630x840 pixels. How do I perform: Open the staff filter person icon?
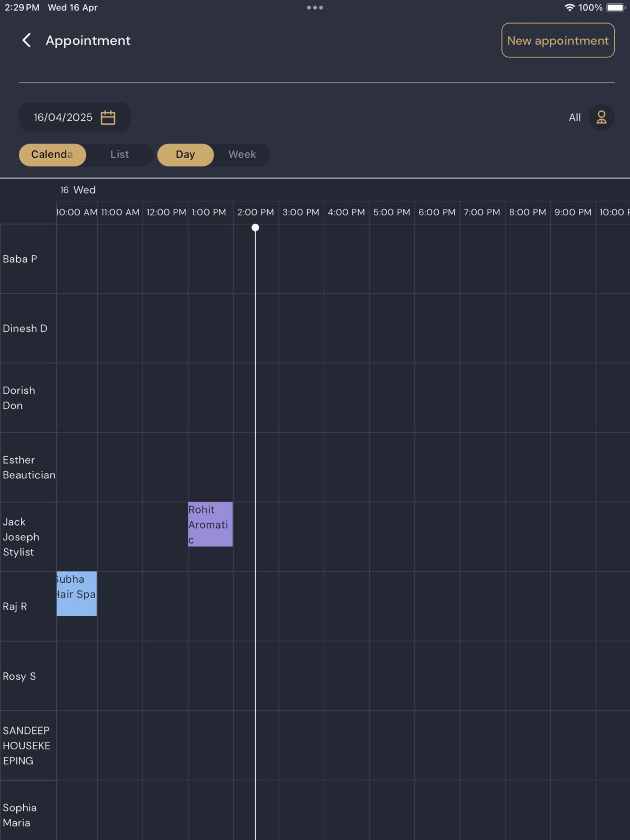[601, 117]
